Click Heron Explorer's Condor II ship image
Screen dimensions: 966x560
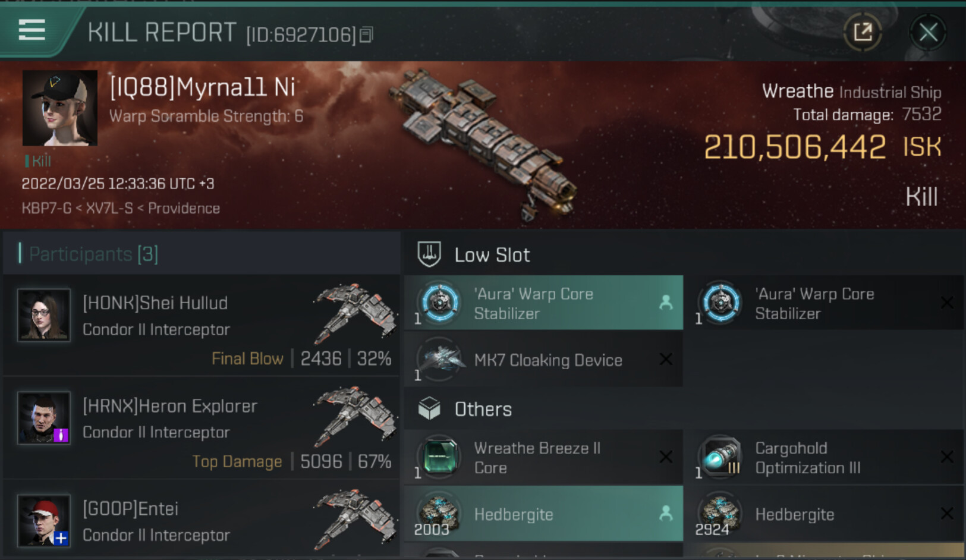pyautogui.click(x=355, y=416)
